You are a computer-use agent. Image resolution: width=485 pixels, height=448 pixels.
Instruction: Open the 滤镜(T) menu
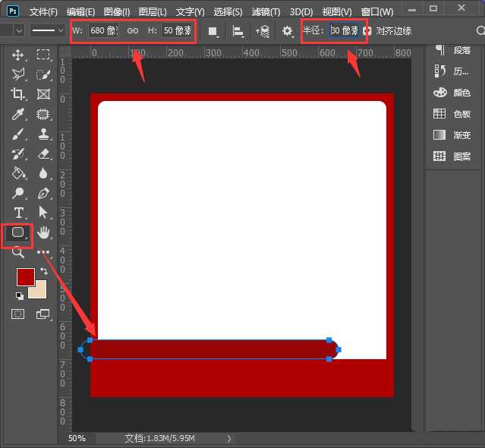(265, 12)
